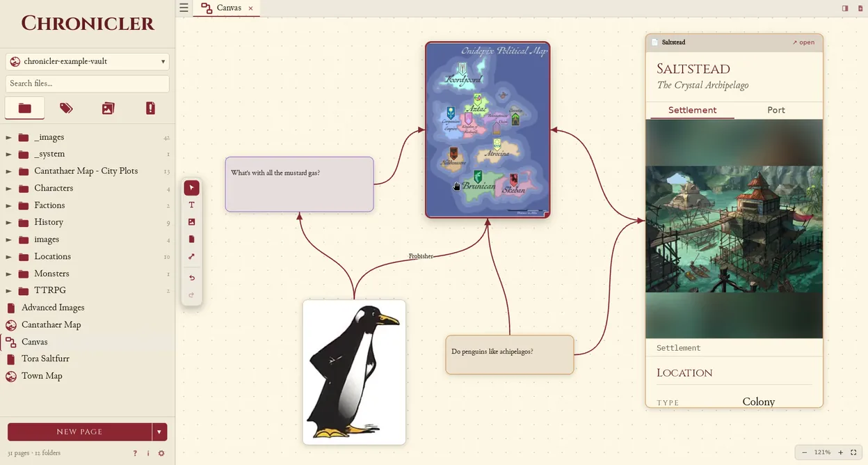Viewport: 868px width, 465px height.
Task: Click the 31 pages 12 folders status
Action: point(34,453)
